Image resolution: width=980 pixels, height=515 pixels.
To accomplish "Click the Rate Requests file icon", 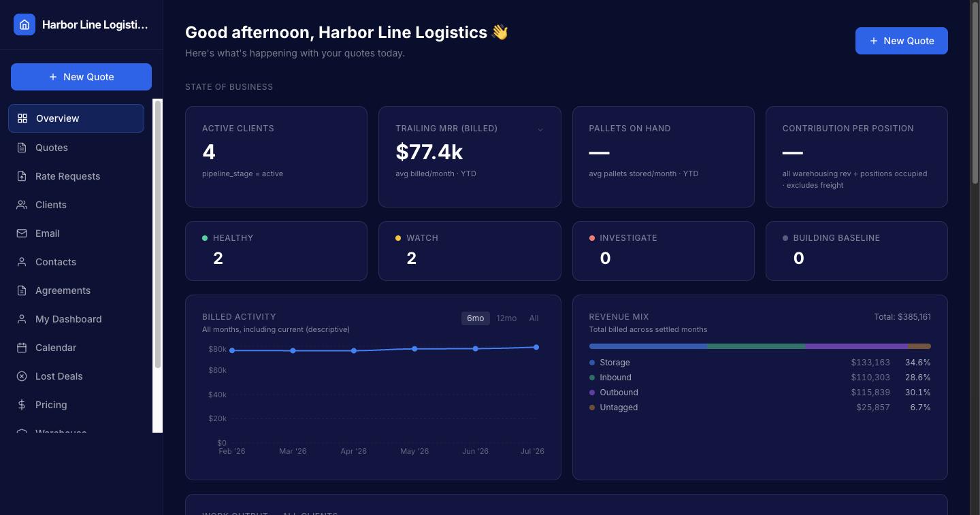I will click(22, 176).
